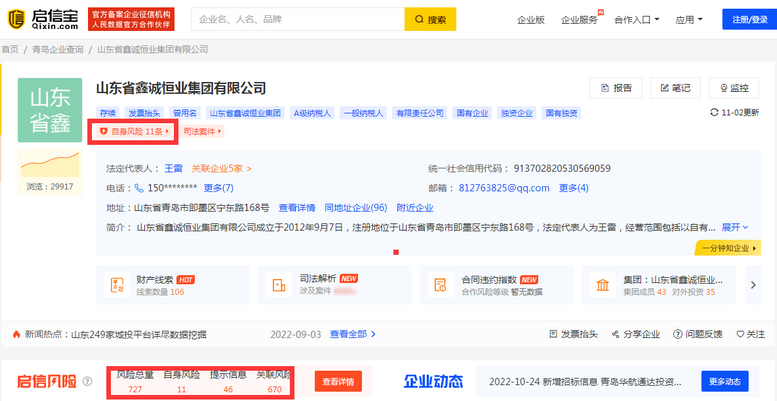The height and width of the screenshot is (401, 777).
Task: Click the 报告 report button
Action: pos(616,88)
